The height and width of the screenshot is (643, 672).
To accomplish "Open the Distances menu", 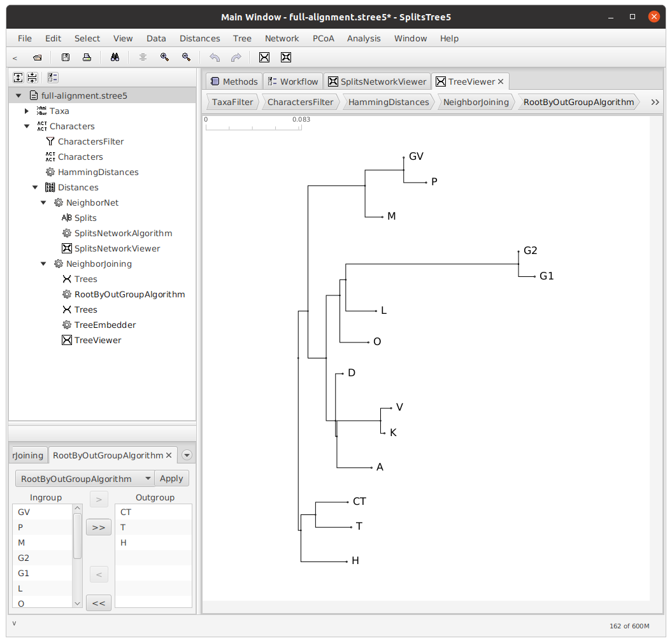I will coord(199,38).
